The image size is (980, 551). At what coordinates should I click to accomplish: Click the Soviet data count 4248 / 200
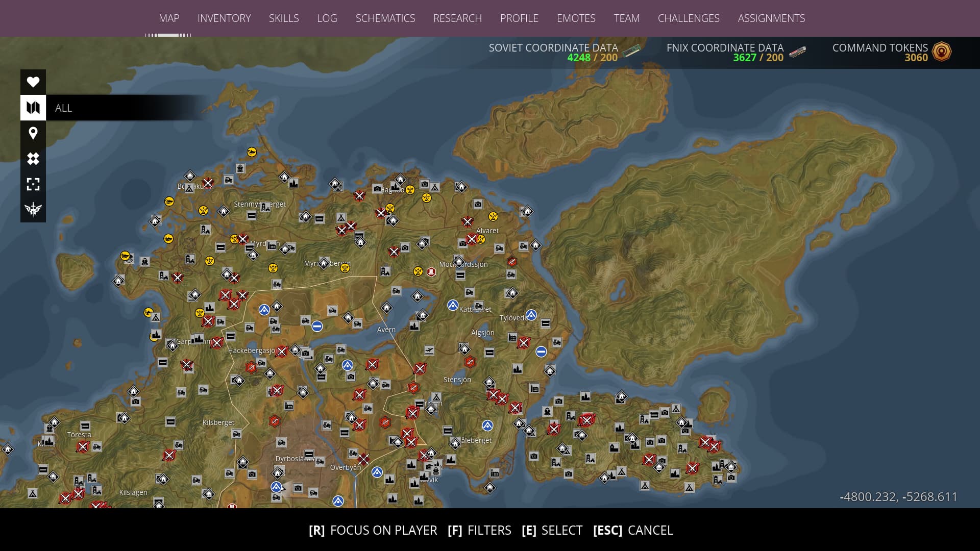593,58
